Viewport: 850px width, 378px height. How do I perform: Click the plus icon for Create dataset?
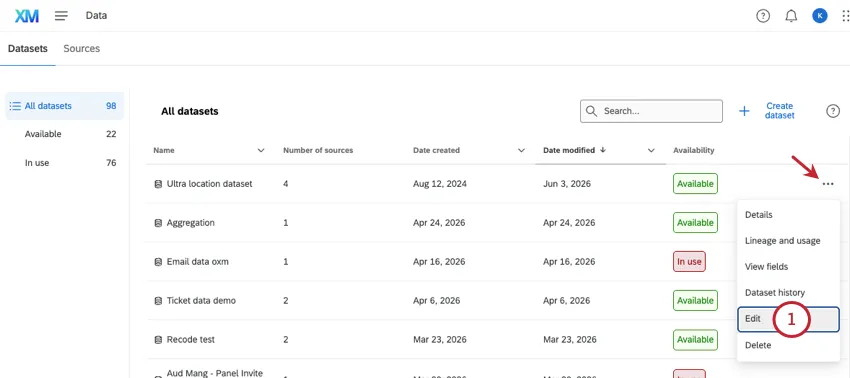pos(744,111)
